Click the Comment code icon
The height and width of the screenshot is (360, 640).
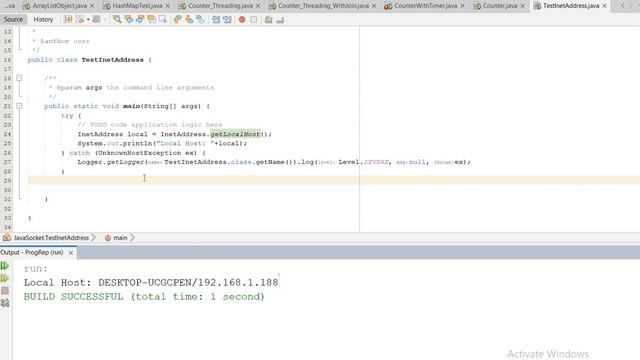[x=268, y=20]
